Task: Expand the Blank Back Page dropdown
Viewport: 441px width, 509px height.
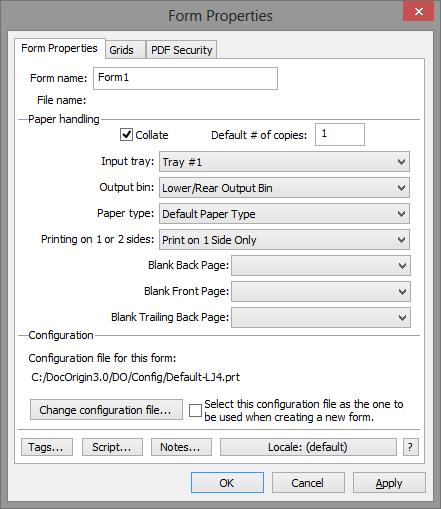Action: coord(321,266)
